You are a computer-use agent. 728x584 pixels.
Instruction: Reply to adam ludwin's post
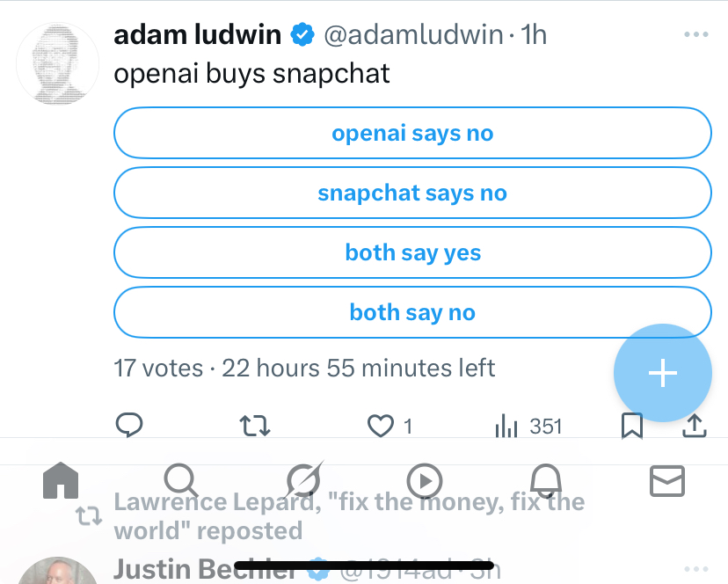pos(129,427)
